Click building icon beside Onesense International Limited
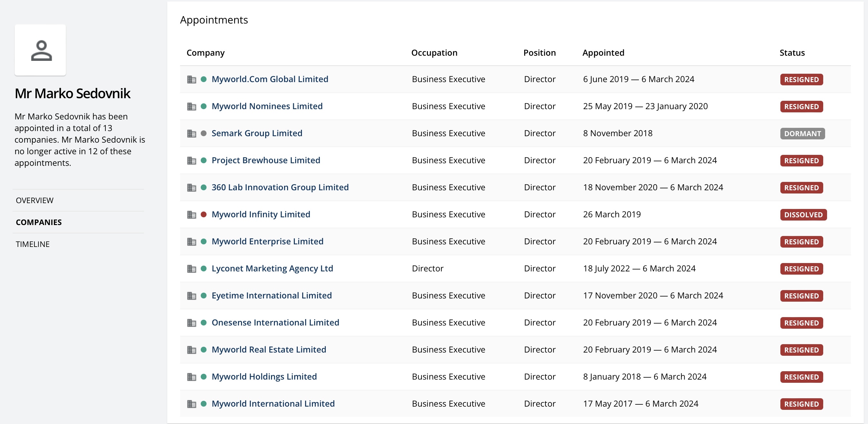 coord(191,323)
